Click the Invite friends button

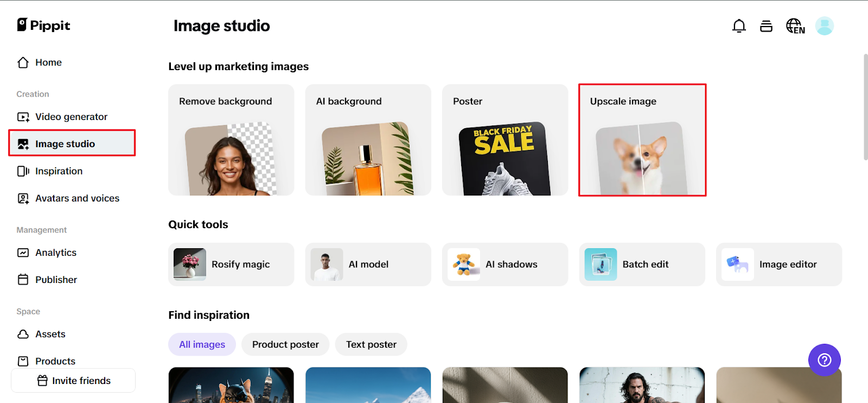[x=73, y=381]
